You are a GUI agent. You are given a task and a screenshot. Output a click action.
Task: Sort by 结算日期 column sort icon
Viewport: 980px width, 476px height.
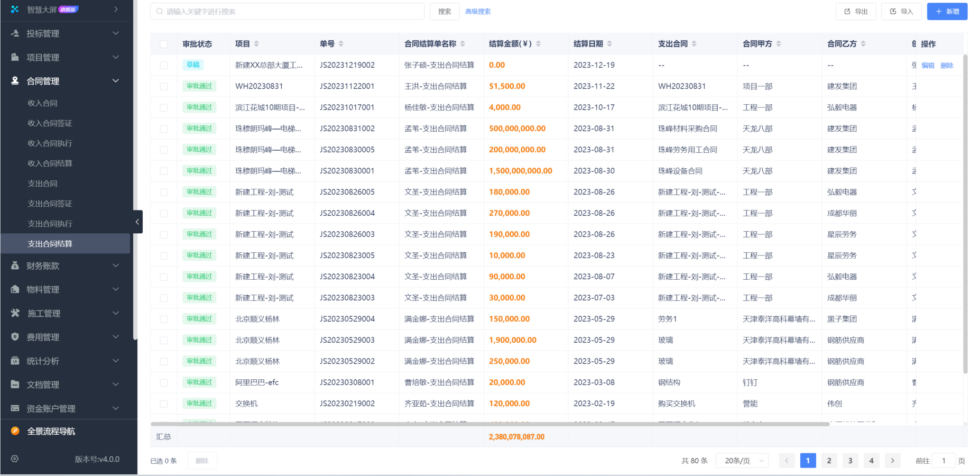tap(609, 44)
